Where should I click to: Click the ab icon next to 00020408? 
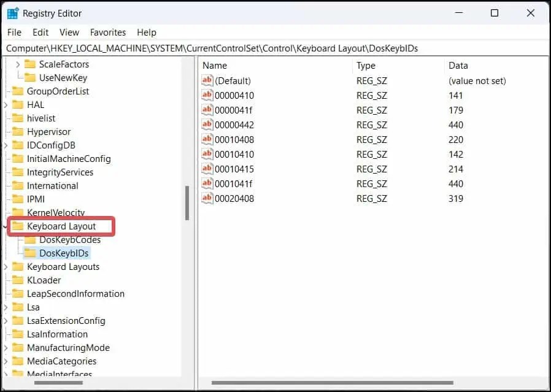coord(207,198)
